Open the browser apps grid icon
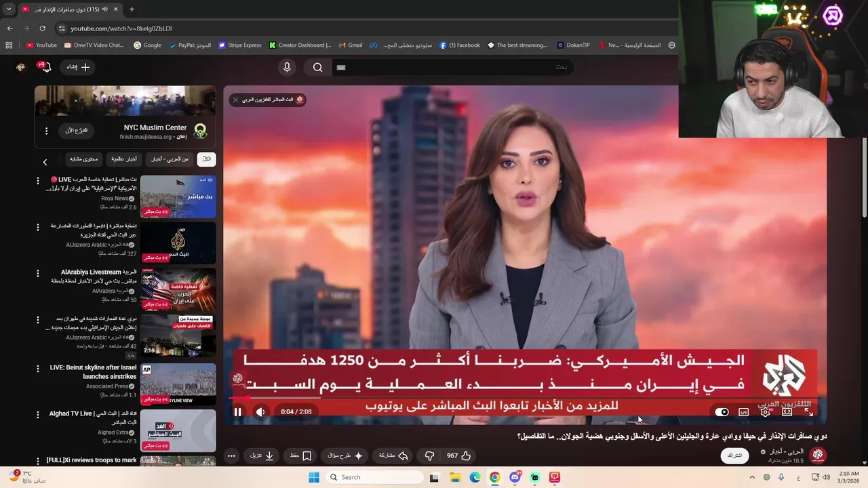Screen dimensions: 868x488 (x=9, y=45)
